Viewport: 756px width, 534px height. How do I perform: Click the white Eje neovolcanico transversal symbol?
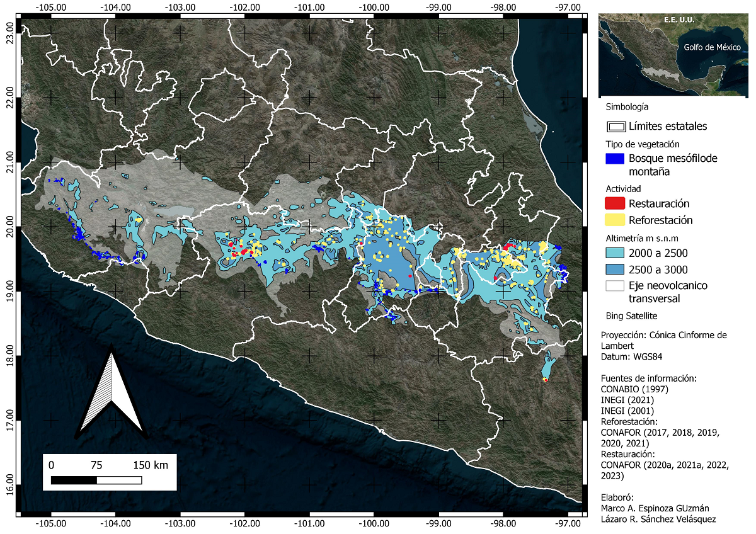pyautogui.click(x=616, y=286)
